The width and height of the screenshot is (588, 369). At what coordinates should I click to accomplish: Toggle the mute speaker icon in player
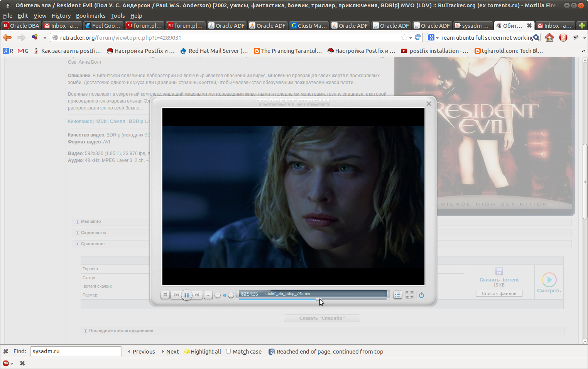[225, 295]
